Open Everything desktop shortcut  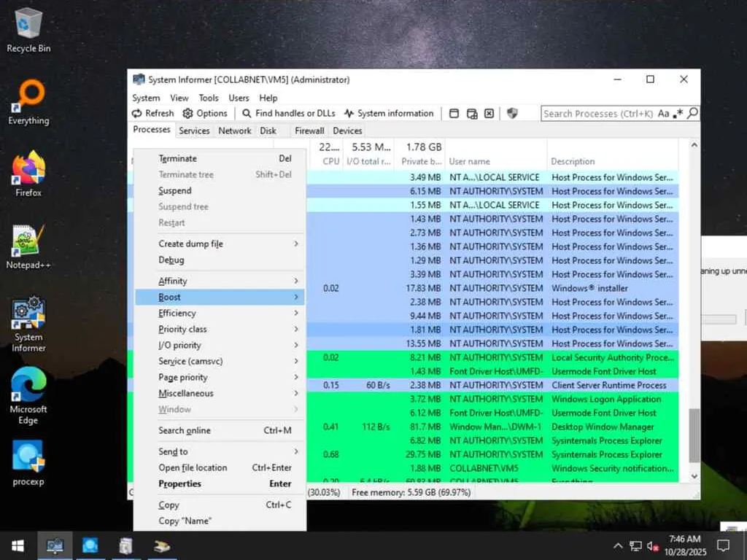tap(28, 102)
